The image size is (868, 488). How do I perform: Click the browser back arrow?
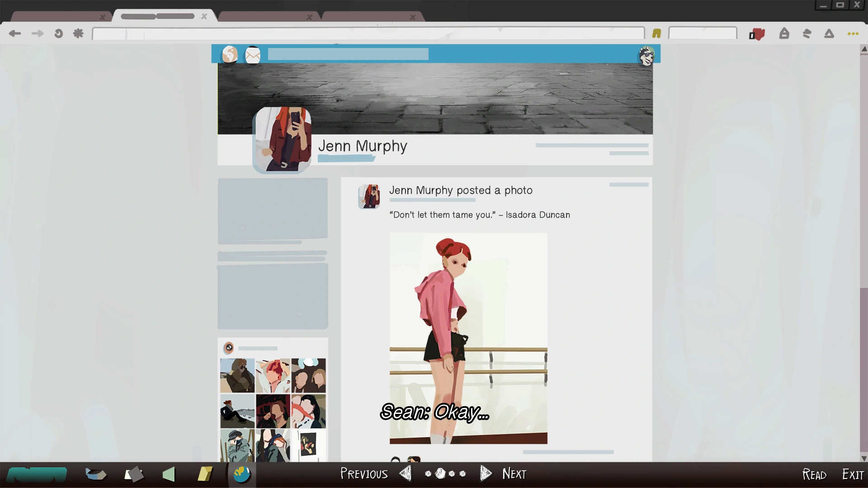pos(15,33)
